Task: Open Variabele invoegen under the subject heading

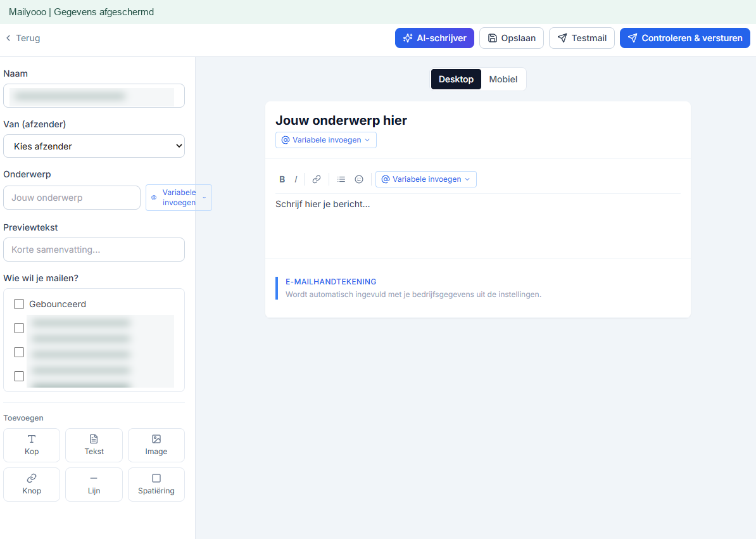Action: point(326,140)
